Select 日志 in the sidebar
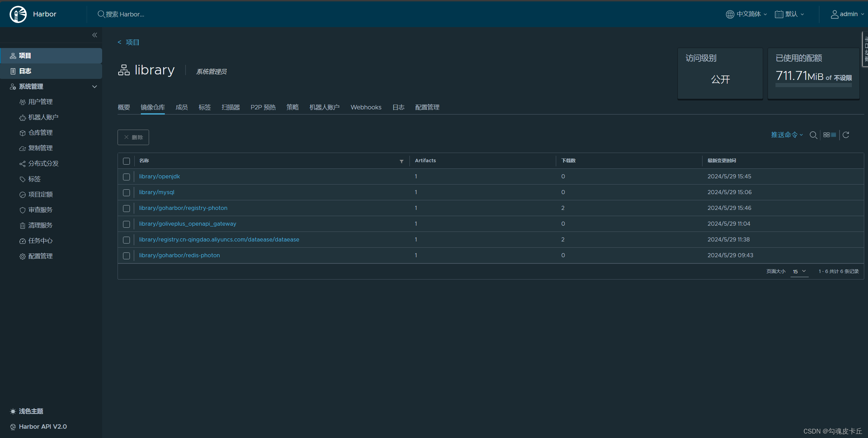This screenshot has width=868, height=438. [x=51, y=71]
